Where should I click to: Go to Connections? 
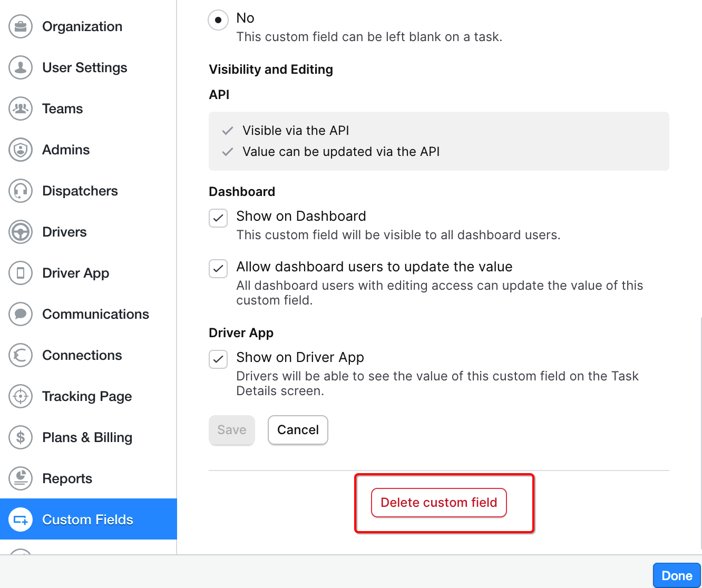point(88,355)
